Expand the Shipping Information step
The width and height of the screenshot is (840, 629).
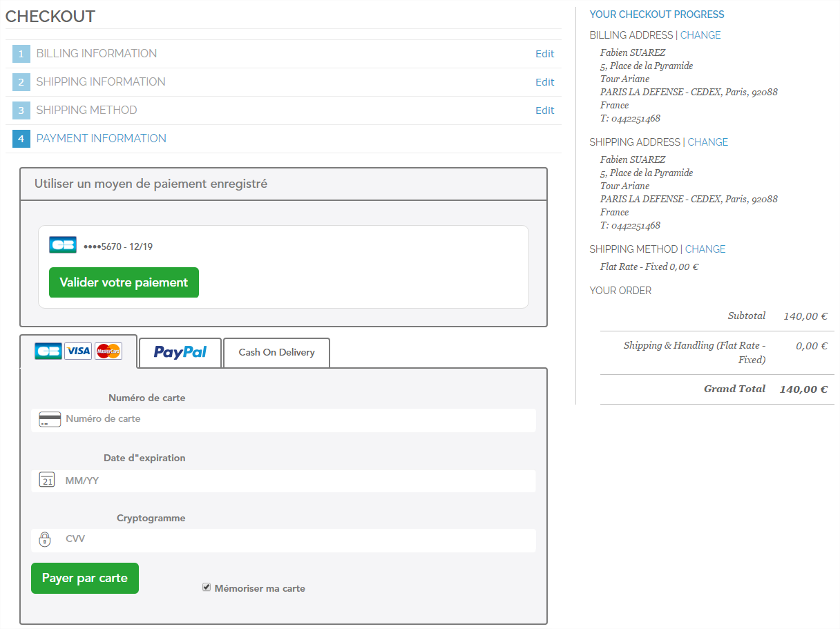[101, 82]
